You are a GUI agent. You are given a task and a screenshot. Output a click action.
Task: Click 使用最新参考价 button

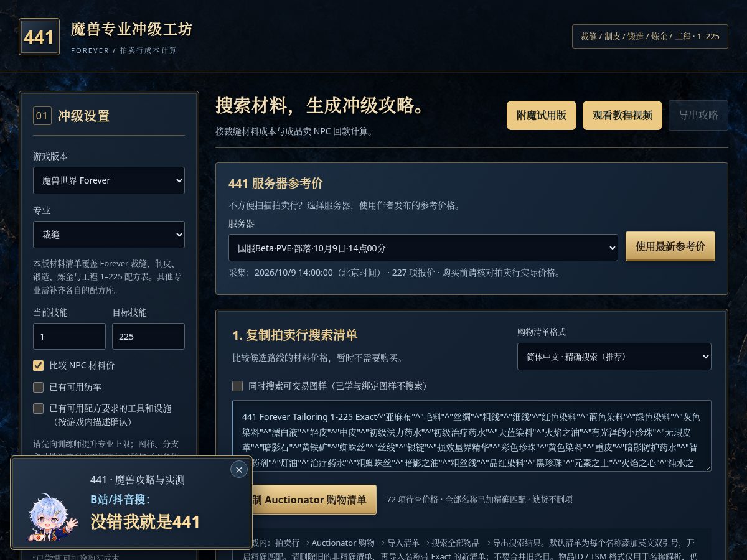(x=670, y=246)
